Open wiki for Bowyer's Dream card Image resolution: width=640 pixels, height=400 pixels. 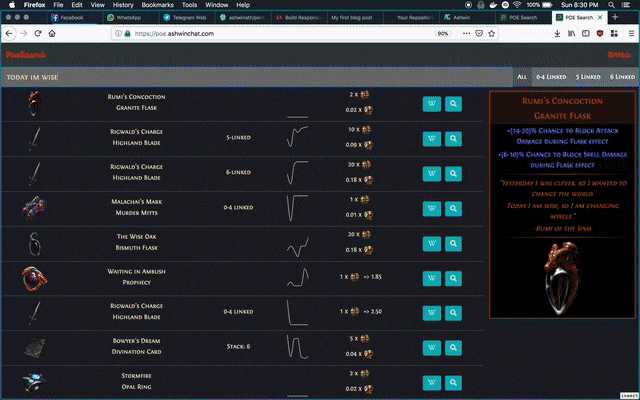pos(432,348)
